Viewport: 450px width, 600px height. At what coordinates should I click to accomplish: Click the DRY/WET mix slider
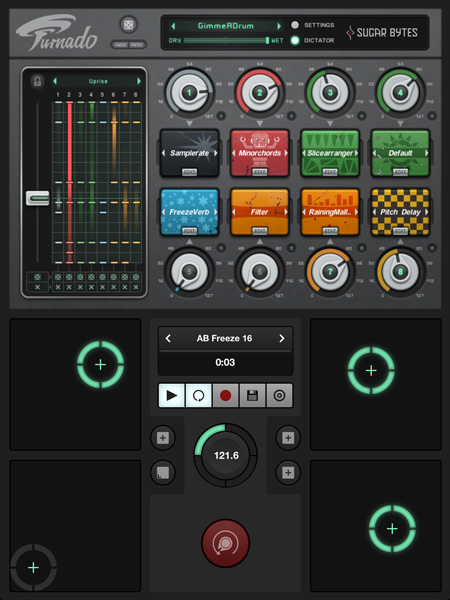(227, 40)
